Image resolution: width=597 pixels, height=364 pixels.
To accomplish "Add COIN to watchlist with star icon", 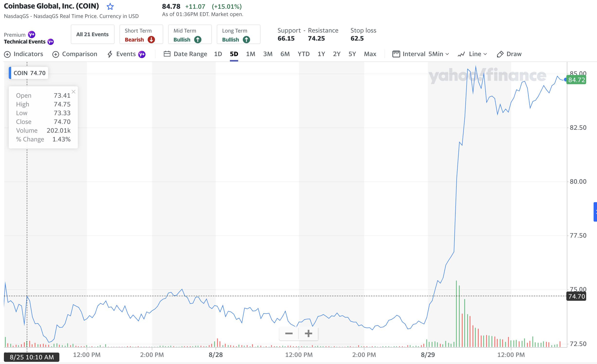I will point(110,7).
